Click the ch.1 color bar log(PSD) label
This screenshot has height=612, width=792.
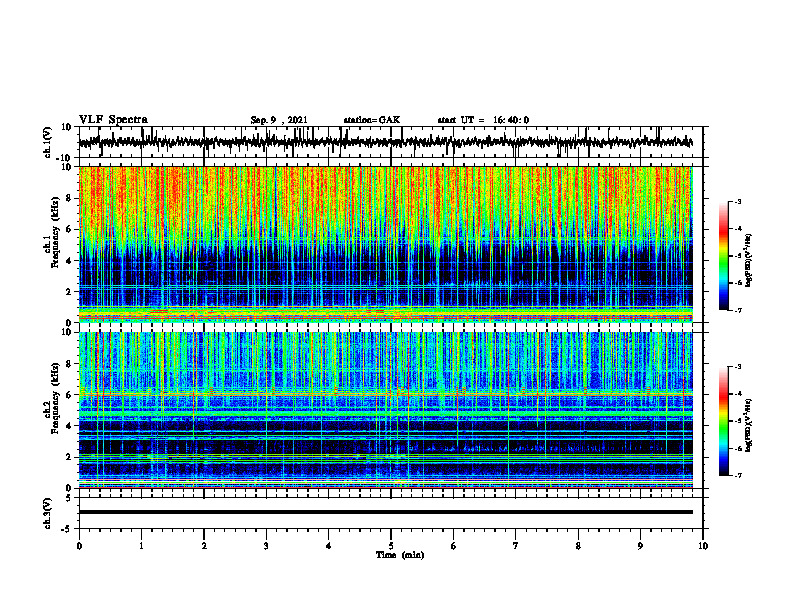pos(749,261)
